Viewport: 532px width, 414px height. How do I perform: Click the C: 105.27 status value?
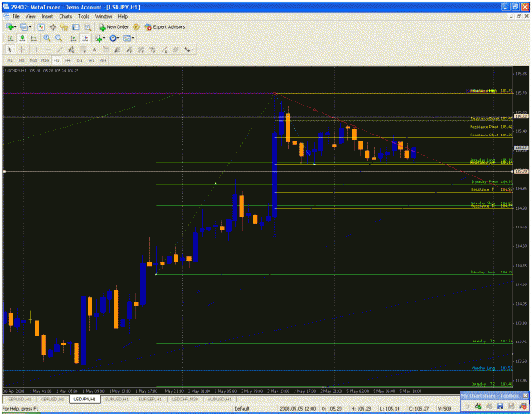[x=417, y=409]
